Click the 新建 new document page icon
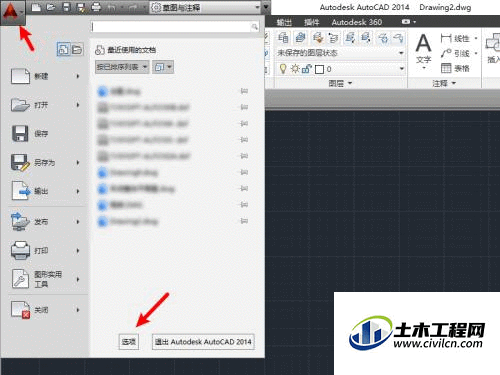This screenshot has height=375, width=500. [x=20, y=76]
